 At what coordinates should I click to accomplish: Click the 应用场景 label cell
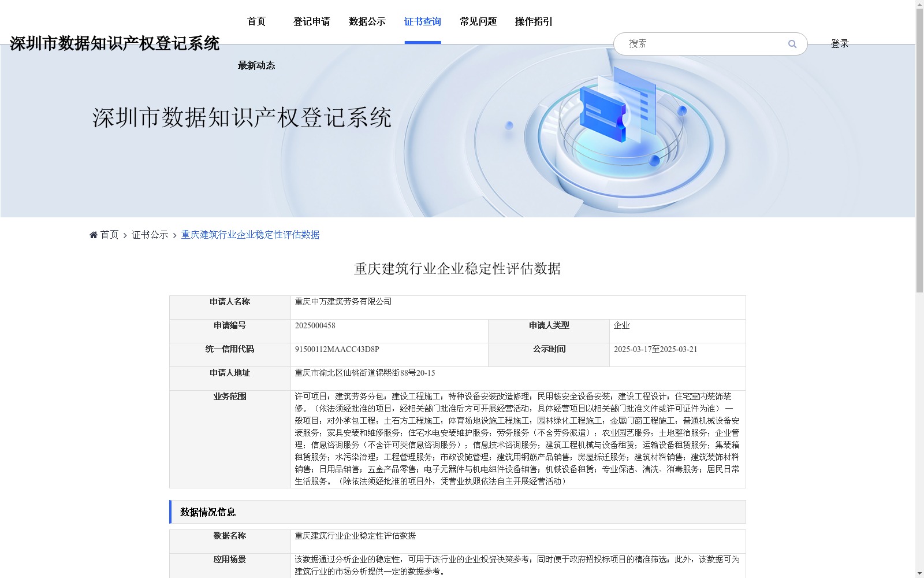230,565
